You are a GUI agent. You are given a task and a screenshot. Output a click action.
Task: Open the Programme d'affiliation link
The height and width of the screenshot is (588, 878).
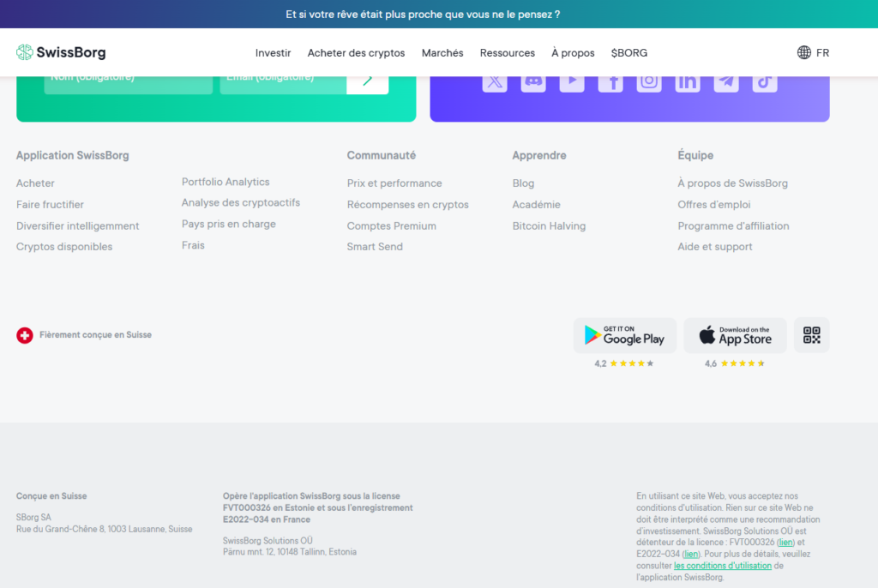pyautogui.click(x=734, y=225)
